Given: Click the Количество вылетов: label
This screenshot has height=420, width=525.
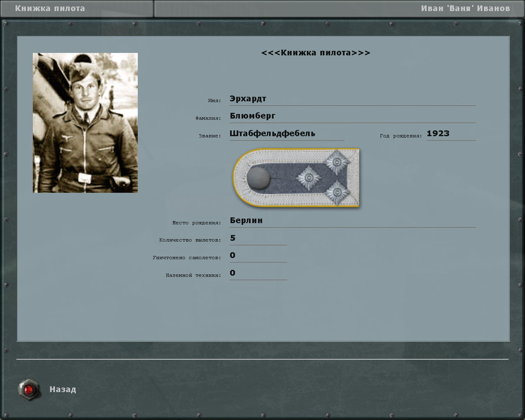Looking at the screenshot, I should pyautogui.click(x=190, y=240).
